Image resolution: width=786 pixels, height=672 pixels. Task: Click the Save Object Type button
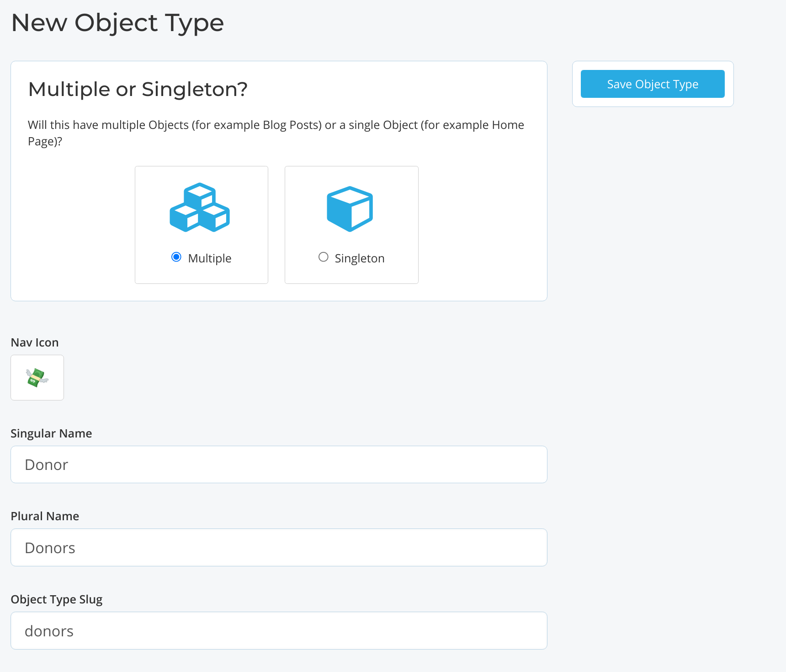pos(653,84)
